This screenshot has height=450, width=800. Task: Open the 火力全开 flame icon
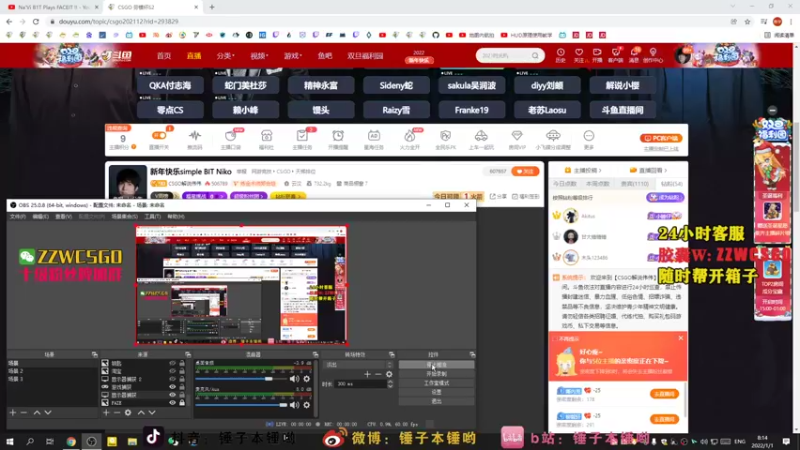point(410,136)
